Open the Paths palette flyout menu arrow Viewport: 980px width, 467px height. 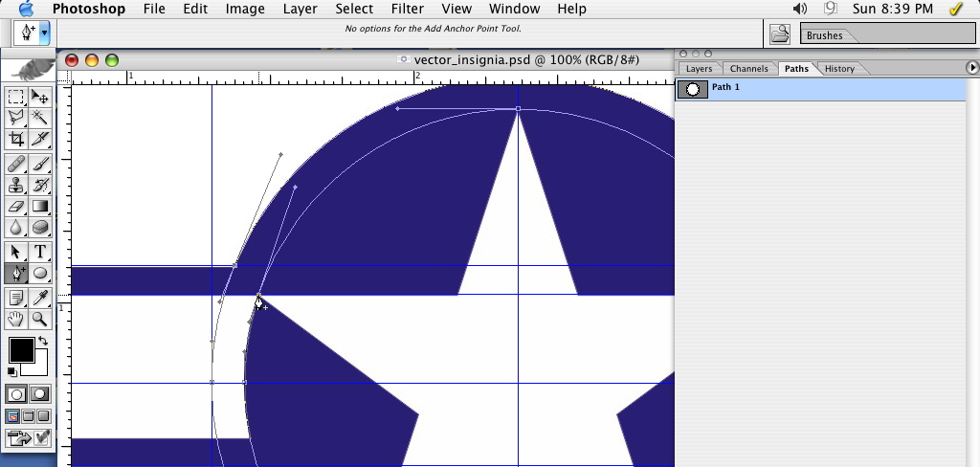[x=971, y=67]
